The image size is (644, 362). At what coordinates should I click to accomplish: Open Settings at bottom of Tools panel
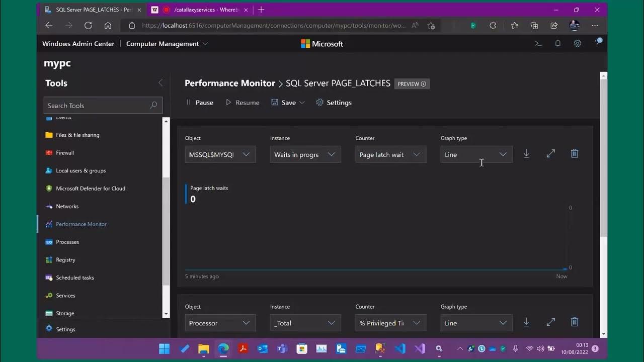click(x=60, y=329)
